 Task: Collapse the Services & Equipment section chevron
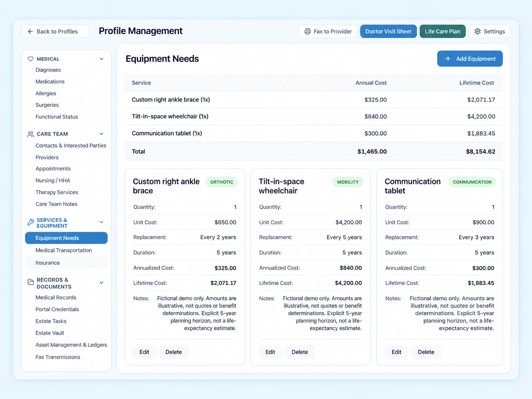pos(101,222)
